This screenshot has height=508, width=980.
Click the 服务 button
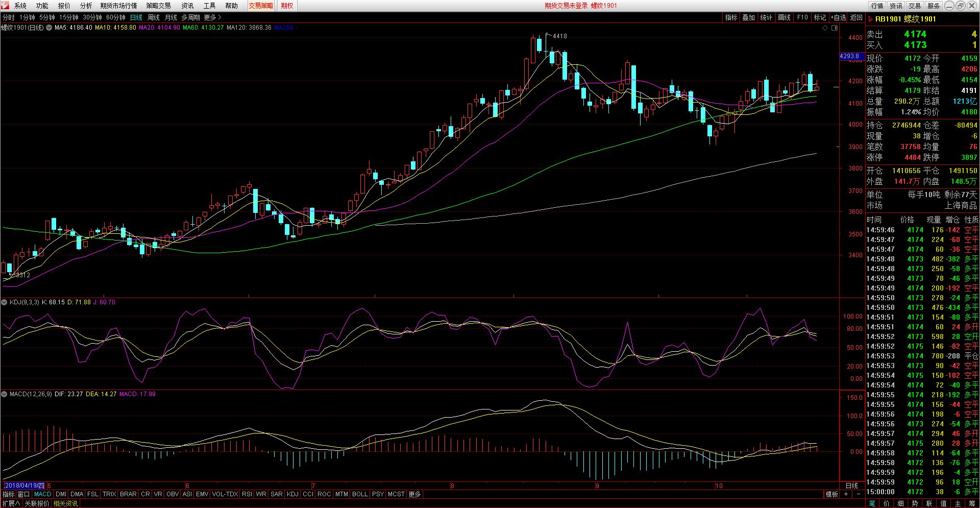click(x=934, y=6)
